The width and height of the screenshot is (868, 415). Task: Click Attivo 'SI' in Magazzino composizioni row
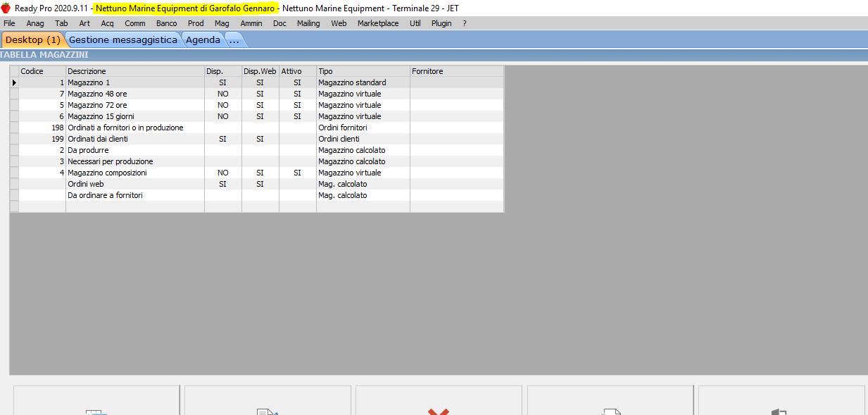(298, 173)
